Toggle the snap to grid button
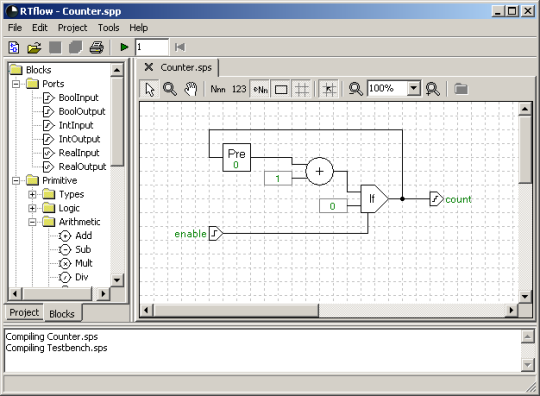This screenshot has height=396, width=540. point(329,89)
